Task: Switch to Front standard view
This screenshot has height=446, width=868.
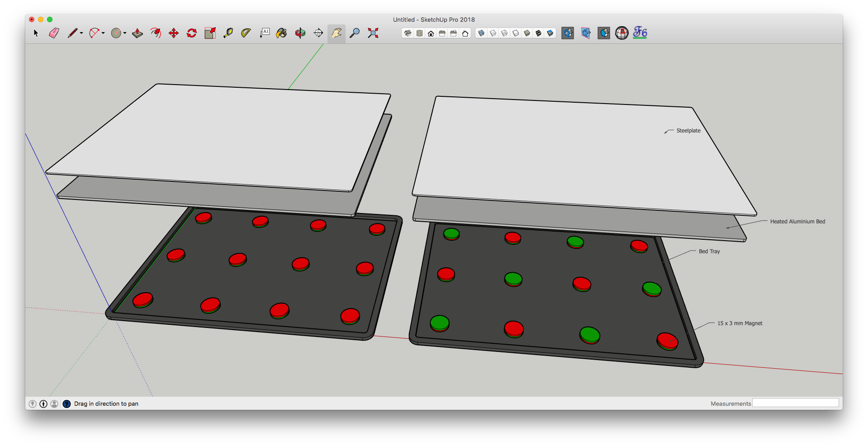Action: 431,33
